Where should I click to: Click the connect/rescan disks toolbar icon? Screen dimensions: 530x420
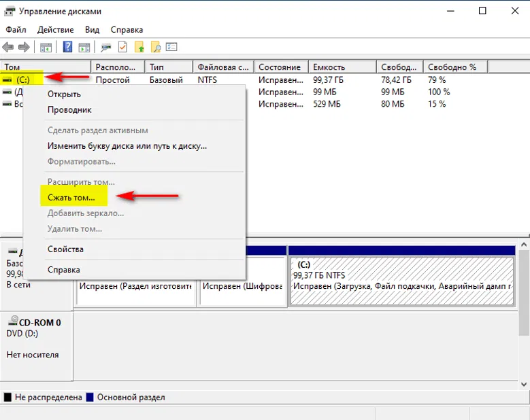pyautogui.click(x=106, y=48)
